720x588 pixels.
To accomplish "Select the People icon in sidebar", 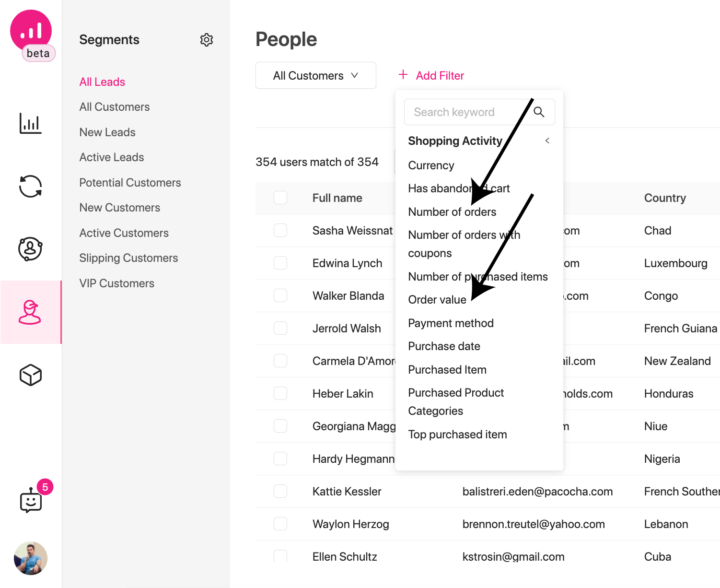I will click(x=30, y=312).
